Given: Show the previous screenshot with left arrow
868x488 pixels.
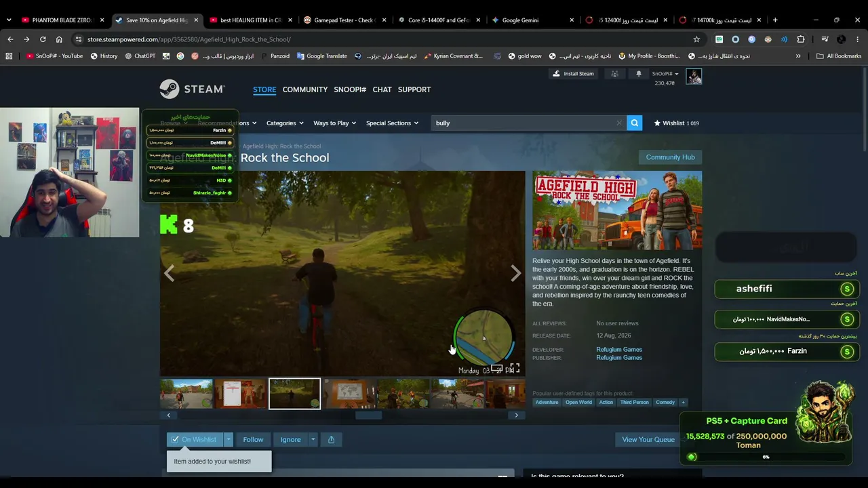Looking at the screenshot, I should coord(170,273).
